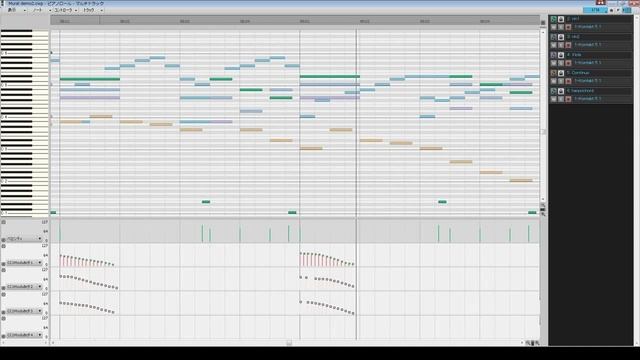The width and height of the screenshot is (640, 360).
Task: Click the icon atop CC Modulation 1 lane
Action: pos(3,246)
